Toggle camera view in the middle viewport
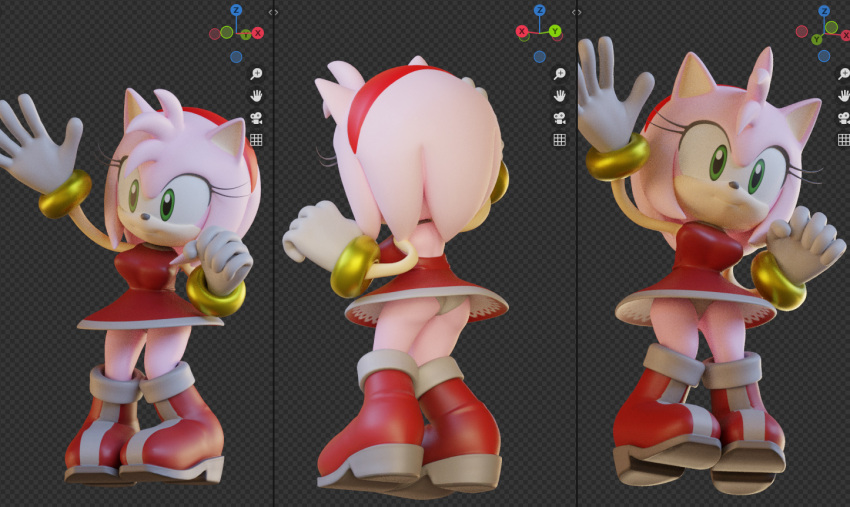 tap(559, 118)
